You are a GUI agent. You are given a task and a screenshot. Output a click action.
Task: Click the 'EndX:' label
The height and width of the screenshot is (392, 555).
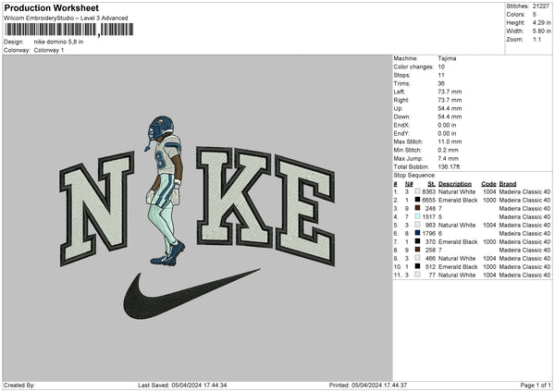401,125
